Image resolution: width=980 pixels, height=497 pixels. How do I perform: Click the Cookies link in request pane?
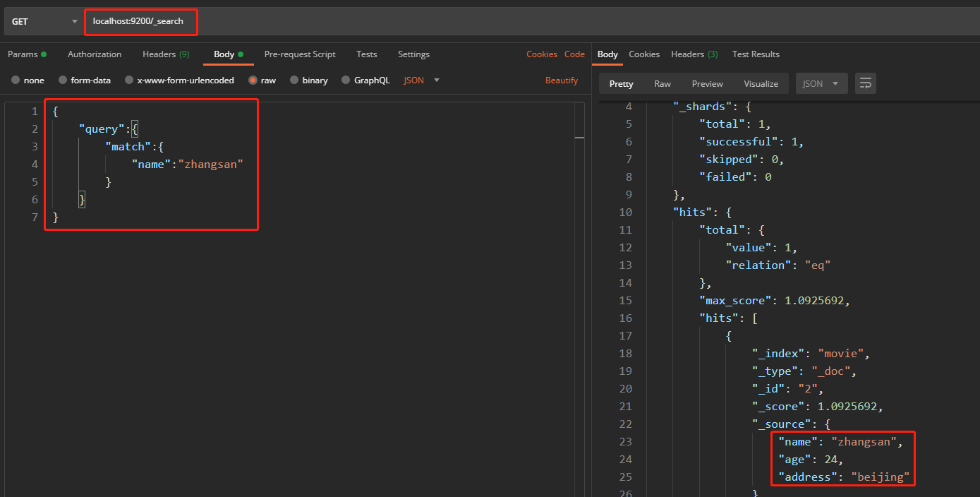coord(542,54)
